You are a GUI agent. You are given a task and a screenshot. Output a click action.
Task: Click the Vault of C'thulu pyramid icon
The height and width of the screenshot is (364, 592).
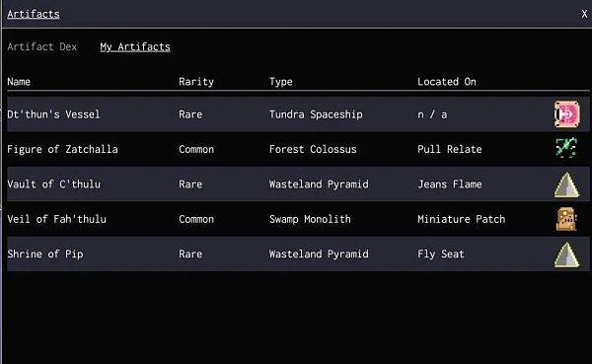tap(566, 184)
